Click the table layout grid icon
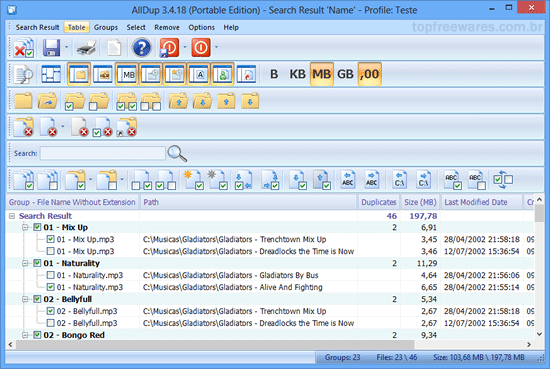Image resolution: width=550 pixels, height=369 pixels. 51,74
